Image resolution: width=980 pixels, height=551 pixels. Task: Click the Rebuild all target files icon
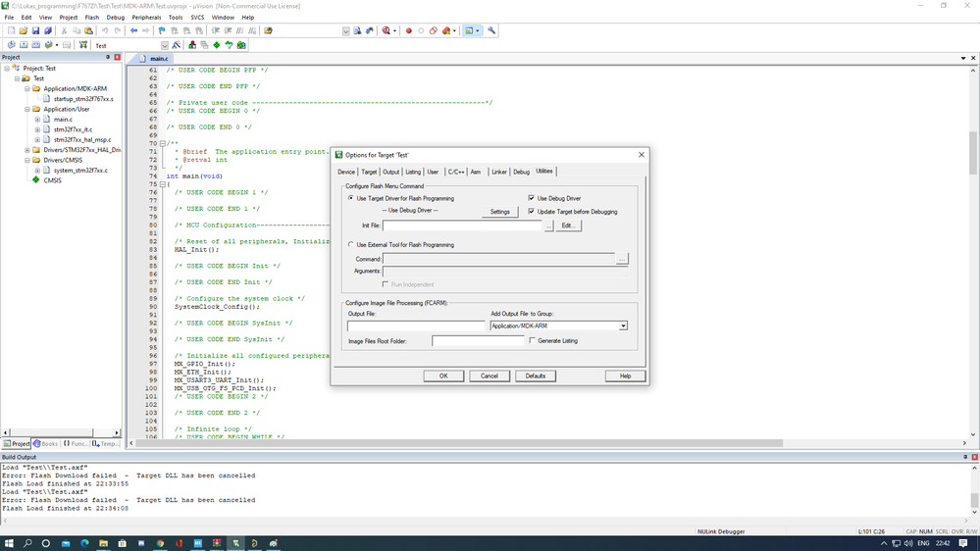pos(35,45)
